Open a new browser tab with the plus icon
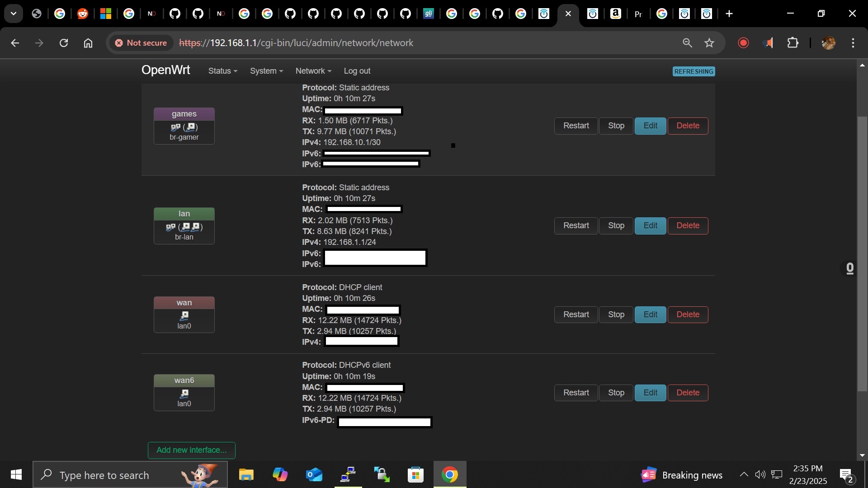 point(730,14)
